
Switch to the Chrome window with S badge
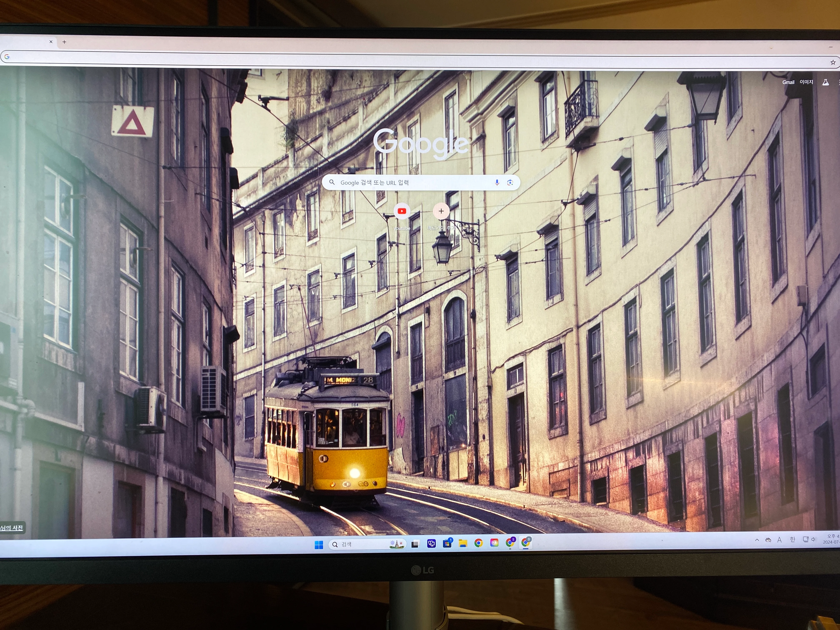click(x=510, y=542)
